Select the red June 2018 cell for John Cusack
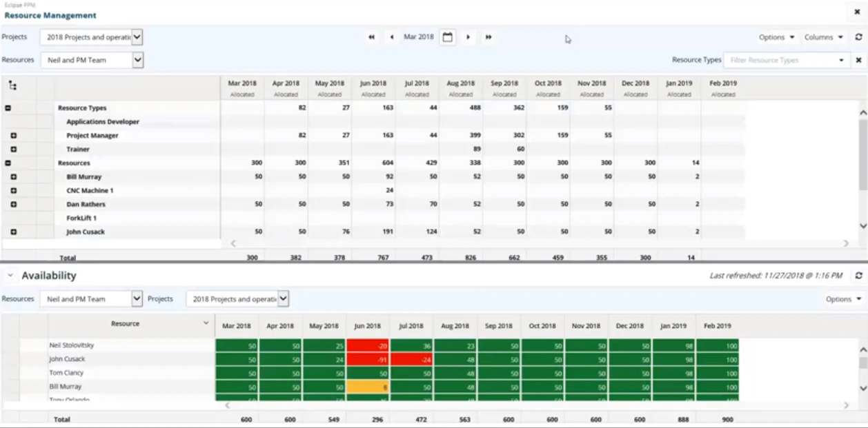The image size is (868, 428). tap(368, 358)
